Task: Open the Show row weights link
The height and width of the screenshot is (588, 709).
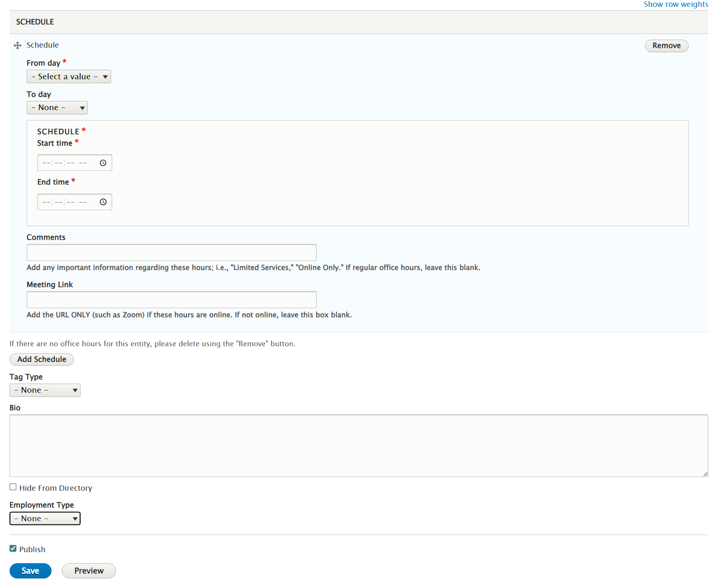Action: 675,4
